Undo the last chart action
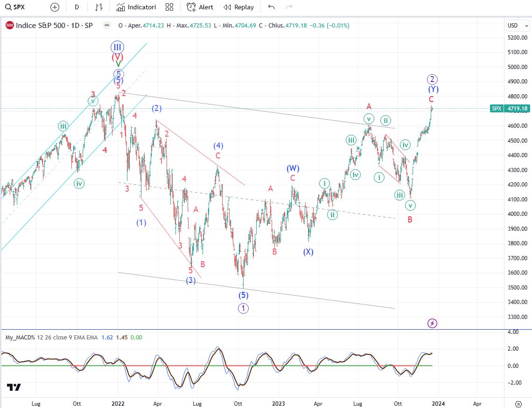 click(x=271, y=7)
